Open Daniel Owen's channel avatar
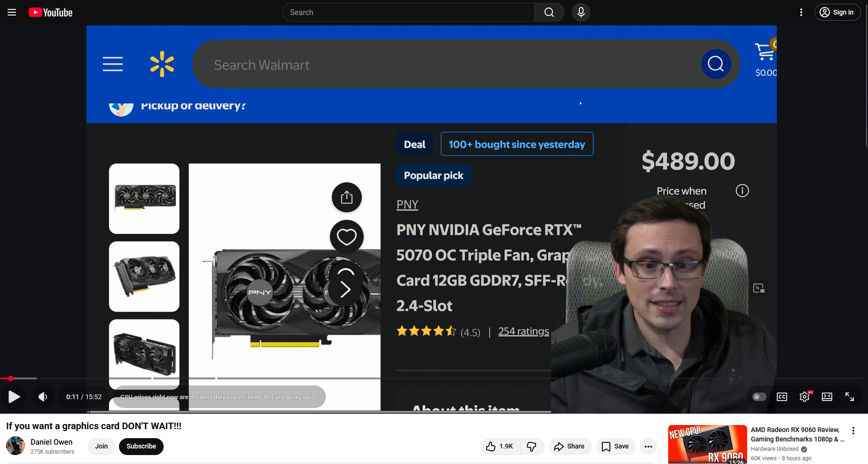868x464 pixels. (16, 446)
